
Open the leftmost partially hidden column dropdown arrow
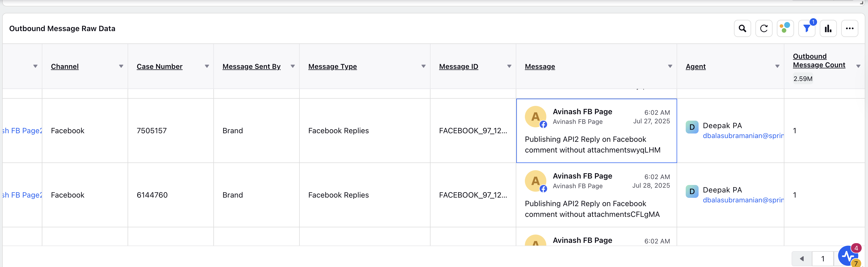[35, 66]
